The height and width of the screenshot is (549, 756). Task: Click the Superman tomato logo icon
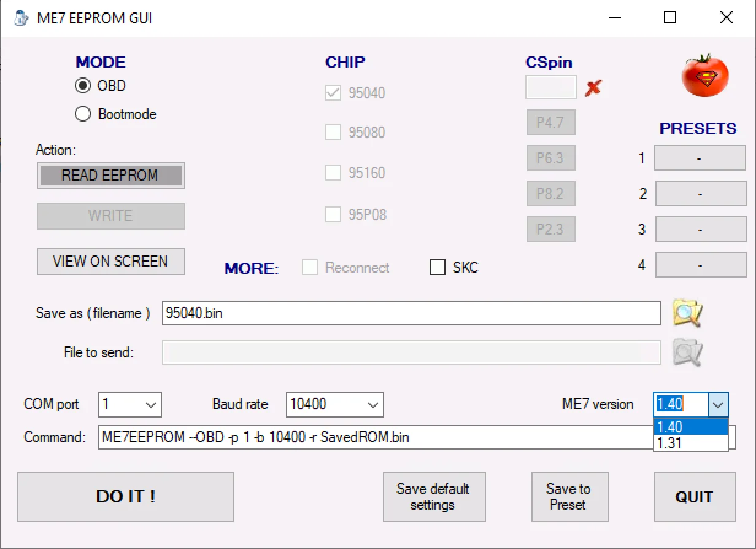pos(705,76)
